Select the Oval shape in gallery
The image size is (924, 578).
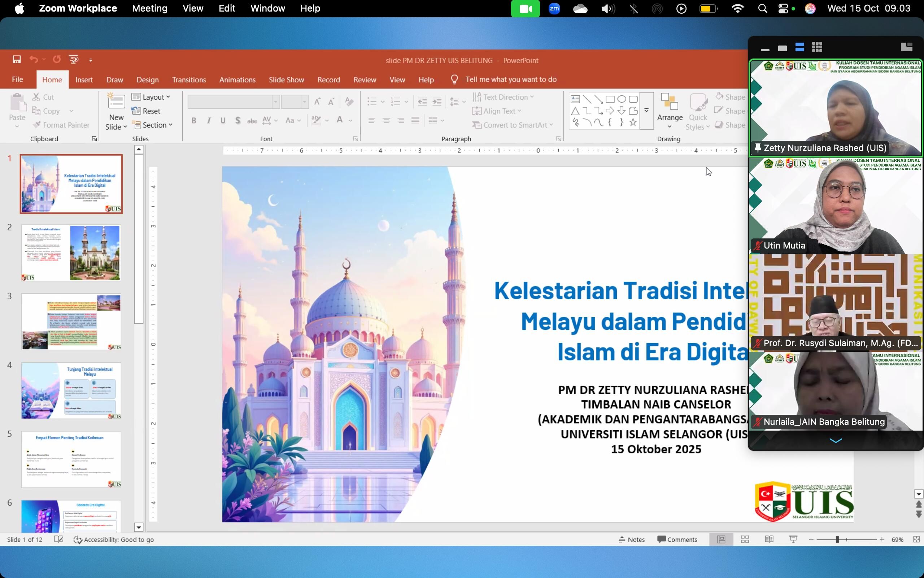[622, 99]
